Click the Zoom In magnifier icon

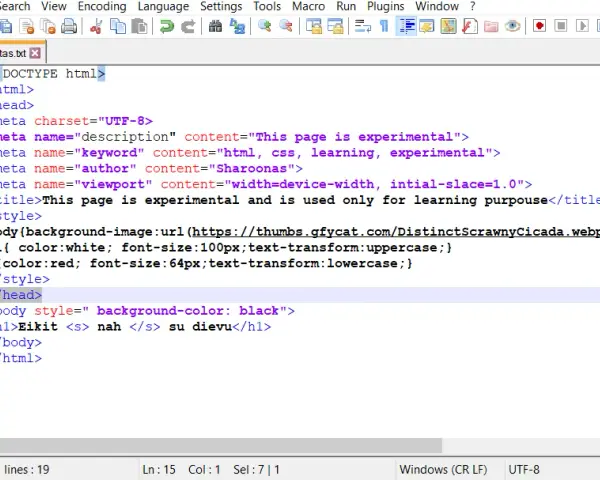click(x=264, y=26)
